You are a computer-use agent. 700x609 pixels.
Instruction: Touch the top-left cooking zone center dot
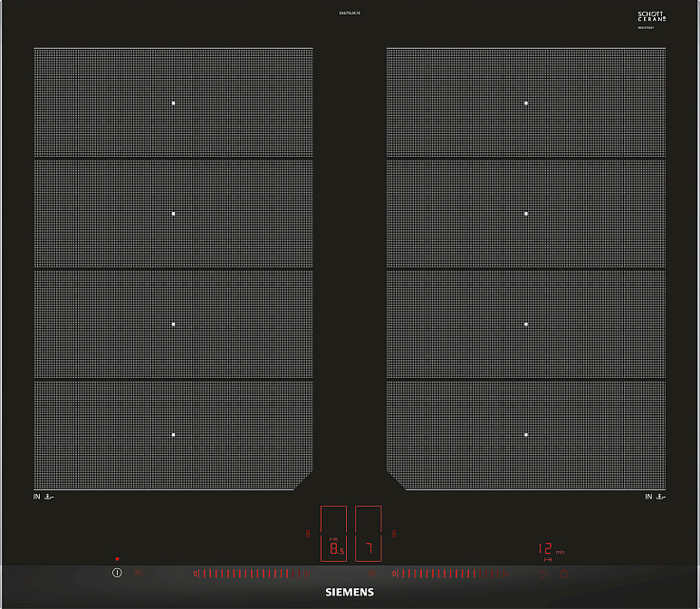[x=173, y=103]
